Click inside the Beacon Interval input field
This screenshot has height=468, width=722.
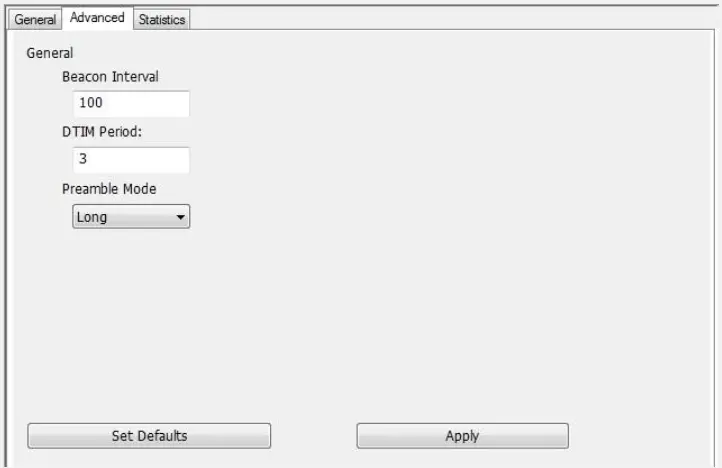(x=131, y=103)
